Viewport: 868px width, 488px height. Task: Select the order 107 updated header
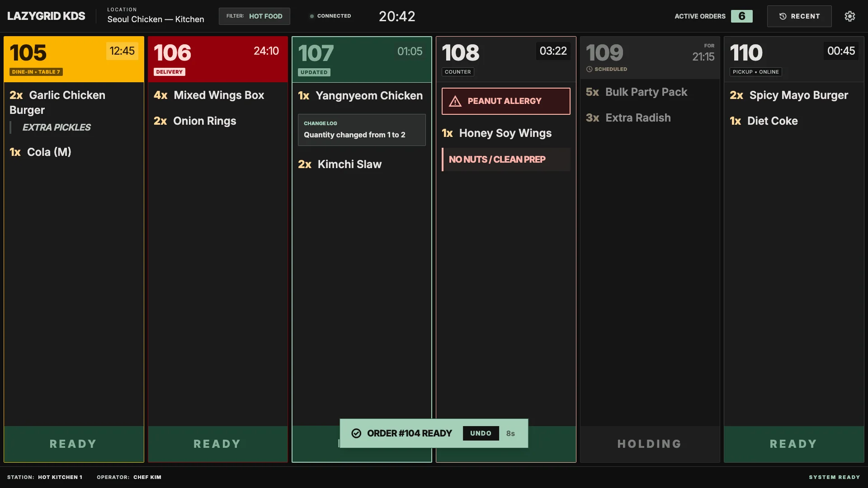(x=362, y=60)
